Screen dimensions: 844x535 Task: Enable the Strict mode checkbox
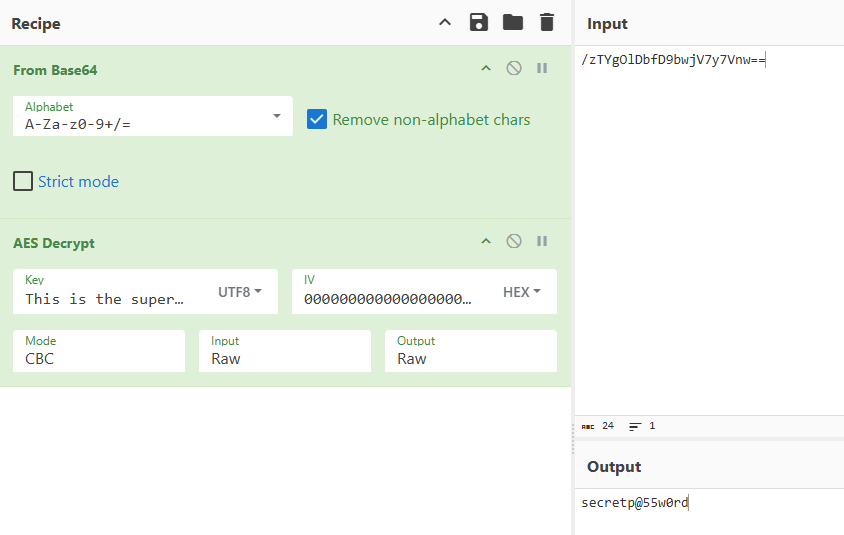coord(23,181)
